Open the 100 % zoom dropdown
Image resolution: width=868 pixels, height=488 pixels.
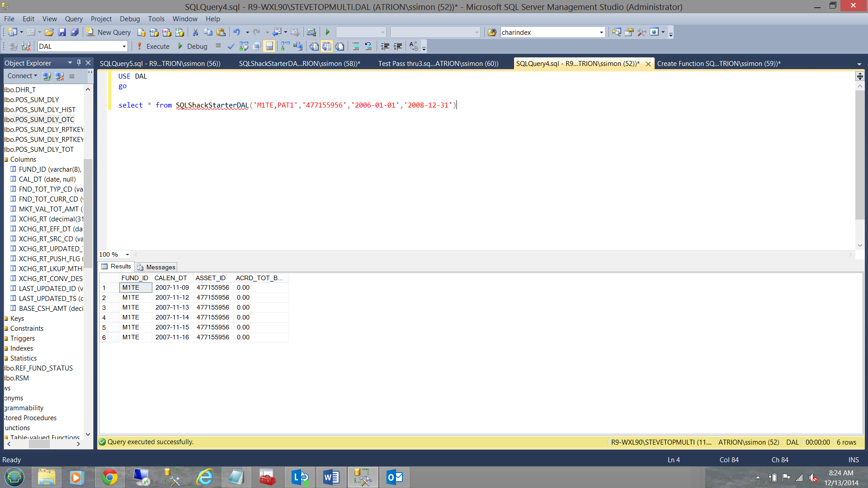127,254
